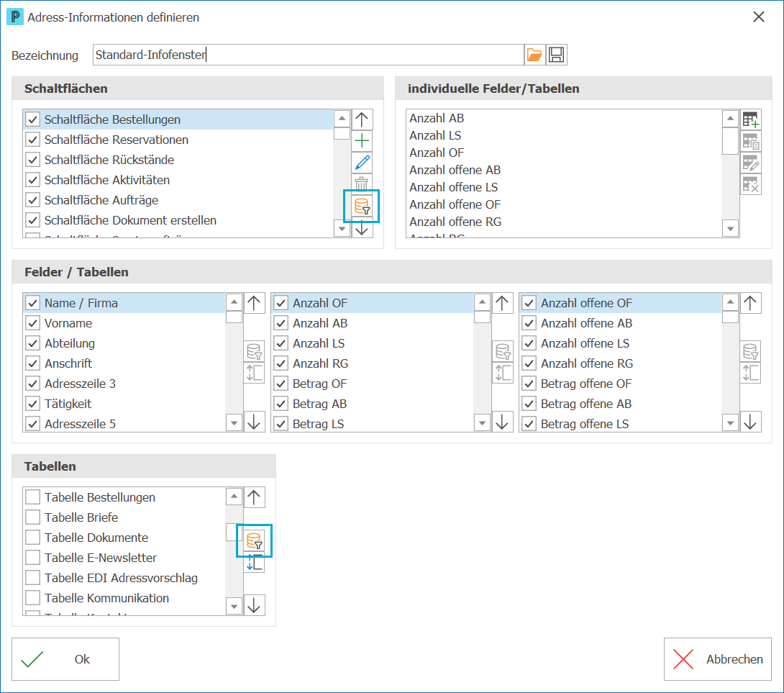Copy individual field table icon

coord(750,142)
